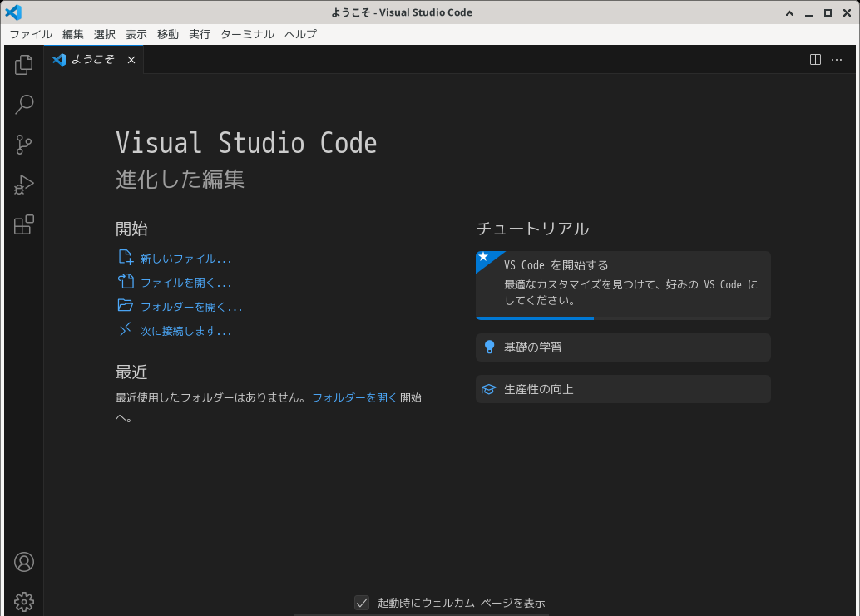The height and width of the screenshot is (616, 860).
Task: Click the 開始 section heading
Action: click(x=131, y=229)
